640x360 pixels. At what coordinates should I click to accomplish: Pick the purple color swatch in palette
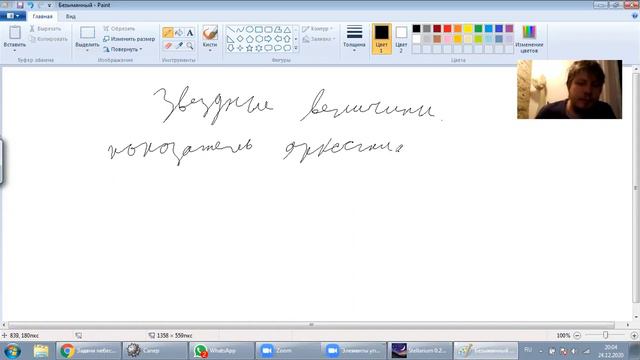509,28
